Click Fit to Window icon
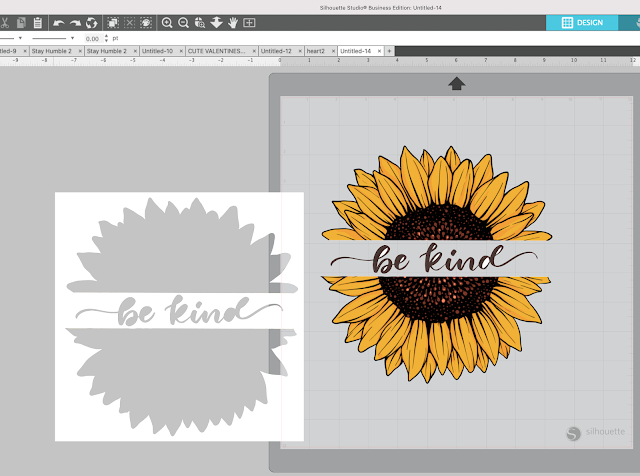This screenshot has height=476, width=640. tap(249, 23)
